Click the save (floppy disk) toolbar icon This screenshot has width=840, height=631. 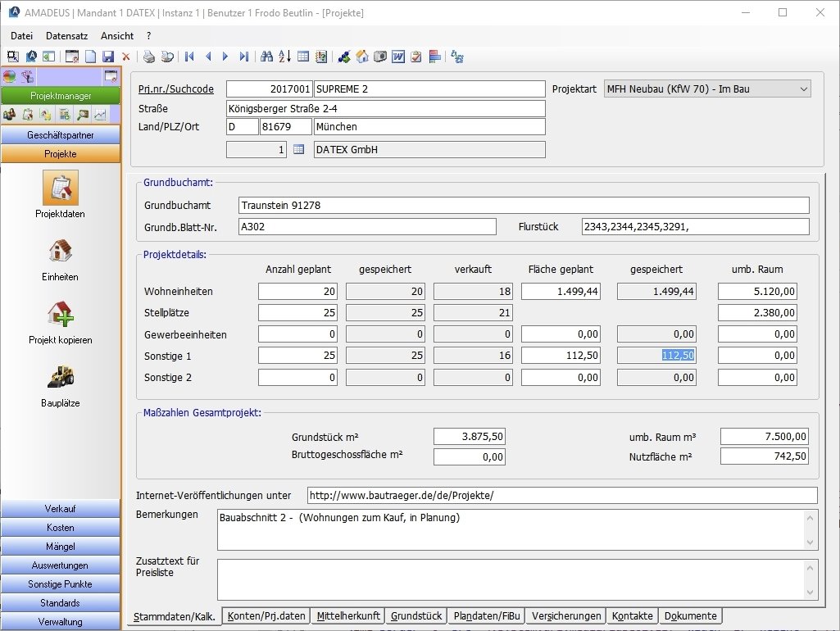coord(108,57)
